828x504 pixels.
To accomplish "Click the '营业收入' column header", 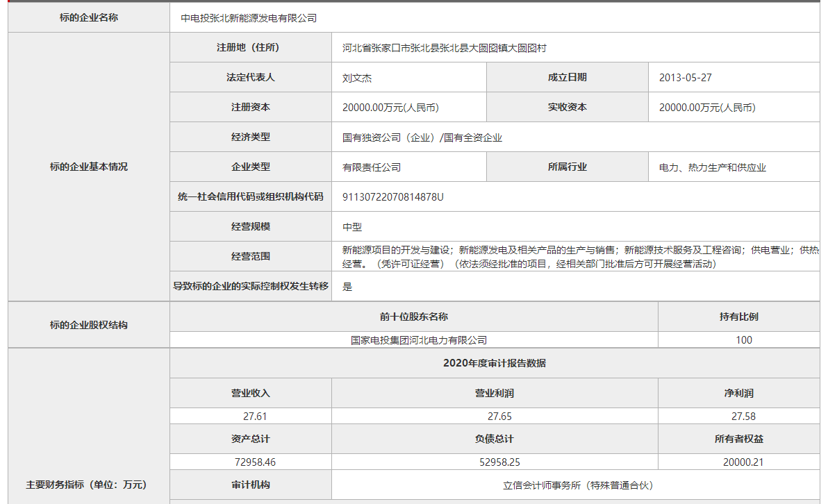I will [251, 393].
